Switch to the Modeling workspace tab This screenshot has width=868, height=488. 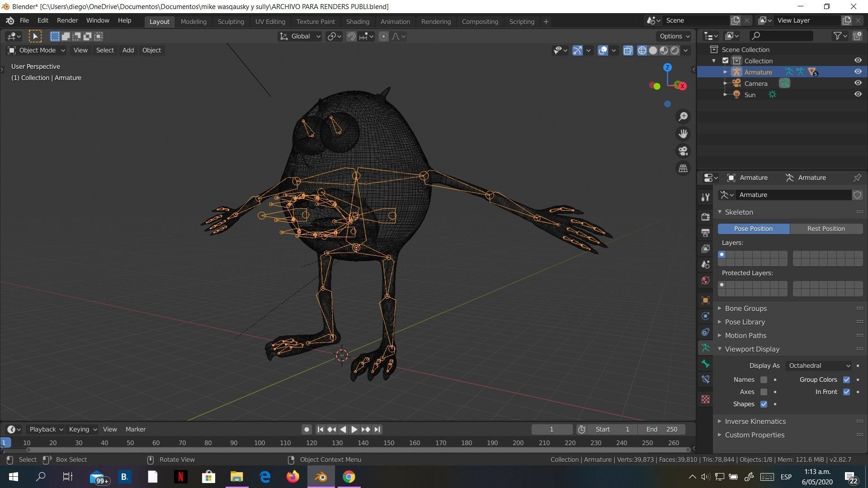tap(193, 22)
